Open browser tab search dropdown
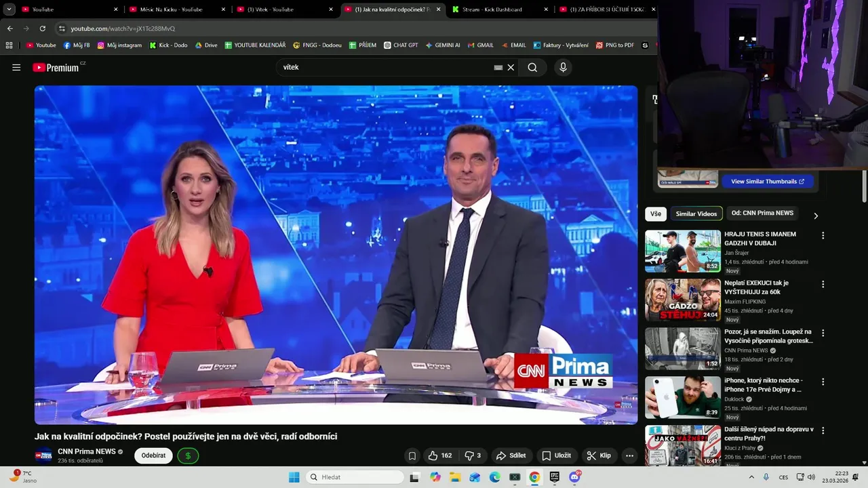 (9, 9)
